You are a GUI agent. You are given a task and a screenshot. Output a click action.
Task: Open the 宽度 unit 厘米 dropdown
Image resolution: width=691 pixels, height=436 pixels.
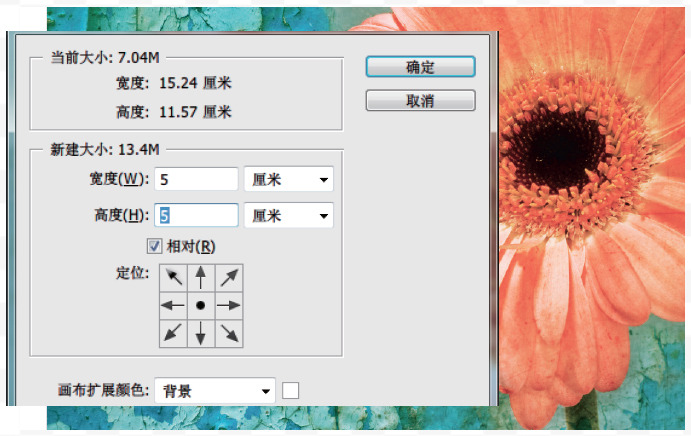click(x=289, y=179)
